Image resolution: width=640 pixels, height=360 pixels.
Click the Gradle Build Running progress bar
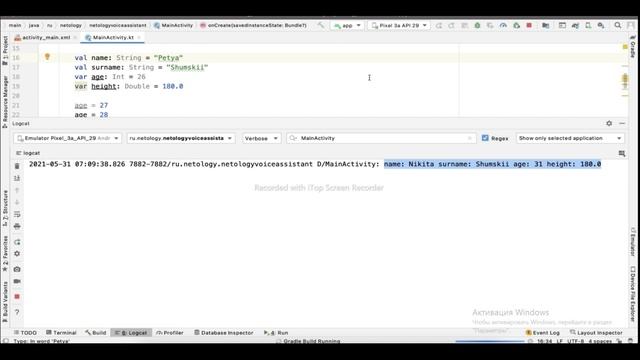(x=489, y=341)
